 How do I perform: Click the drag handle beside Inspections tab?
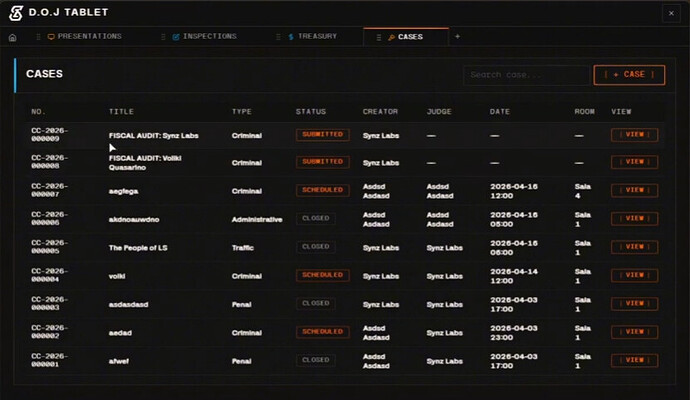163,37
